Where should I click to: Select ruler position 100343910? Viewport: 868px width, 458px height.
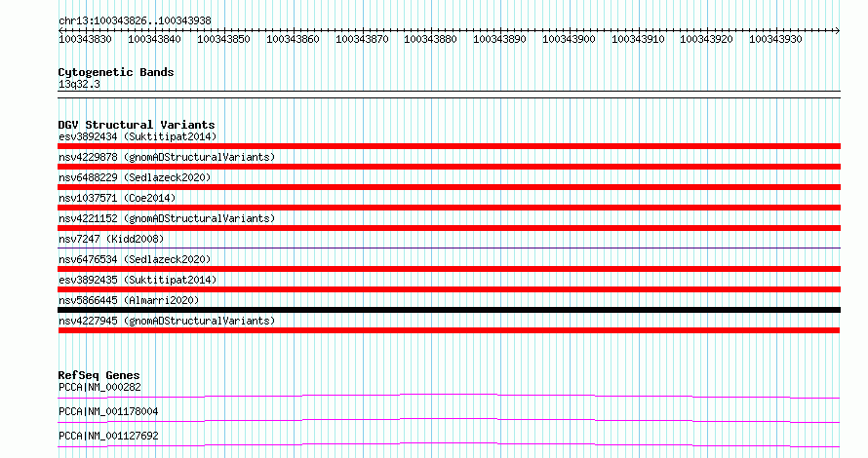[638, 39]
